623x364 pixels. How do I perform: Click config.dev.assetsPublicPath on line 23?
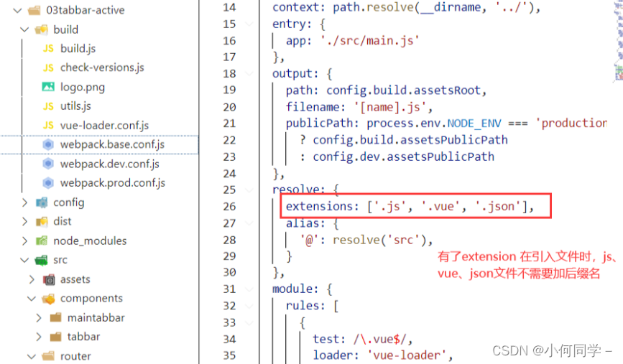click(x=403, y=157)
